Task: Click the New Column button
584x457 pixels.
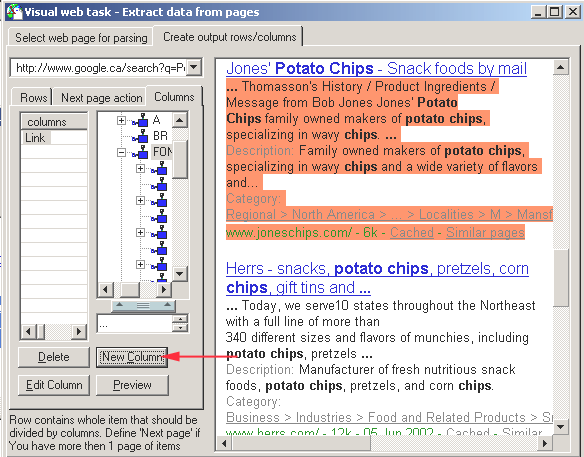Action: (132, 357)
